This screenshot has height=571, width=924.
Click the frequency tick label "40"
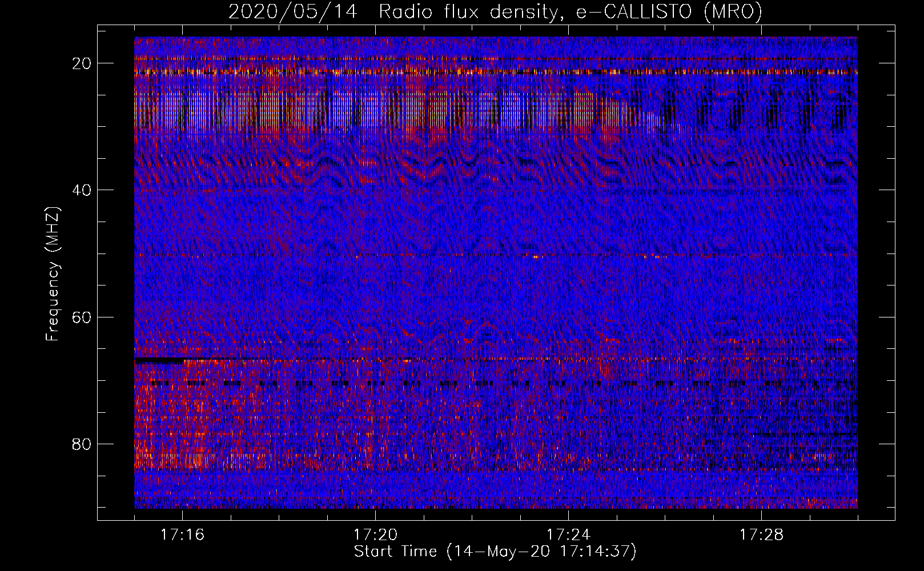(82, 190)
